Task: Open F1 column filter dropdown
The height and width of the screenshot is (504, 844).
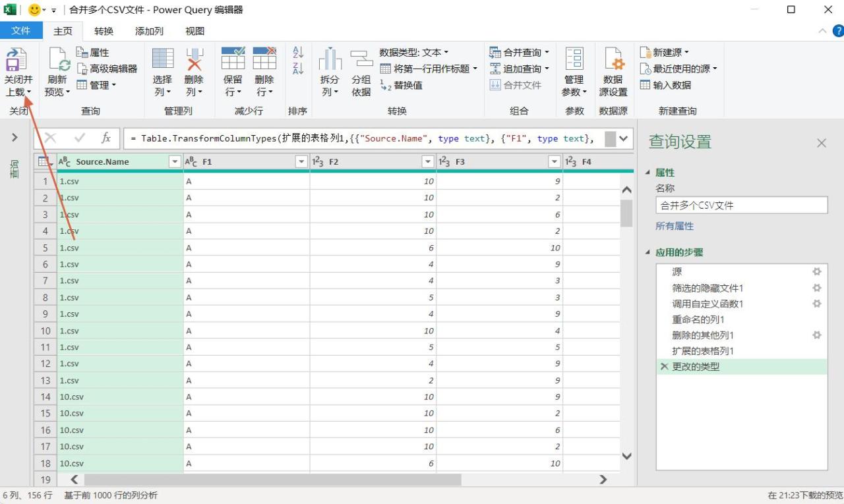Action: pos(301,162)
